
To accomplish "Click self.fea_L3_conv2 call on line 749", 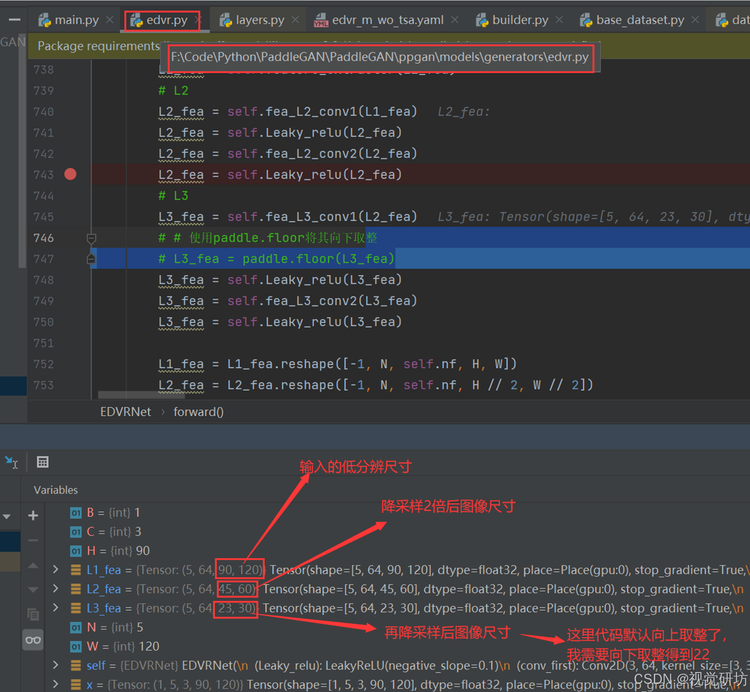I will [322, 301].
